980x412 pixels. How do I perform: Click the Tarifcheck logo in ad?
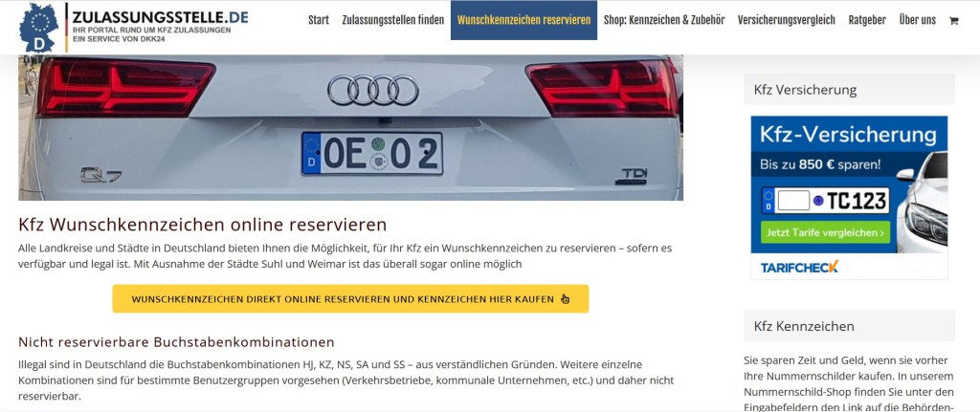799,267
